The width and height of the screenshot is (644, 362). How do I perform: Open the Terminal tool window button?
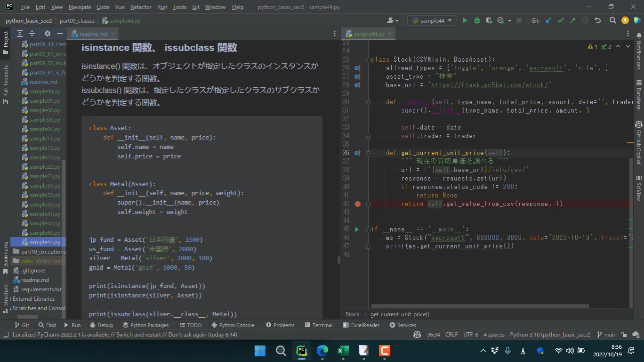point(319,325)
